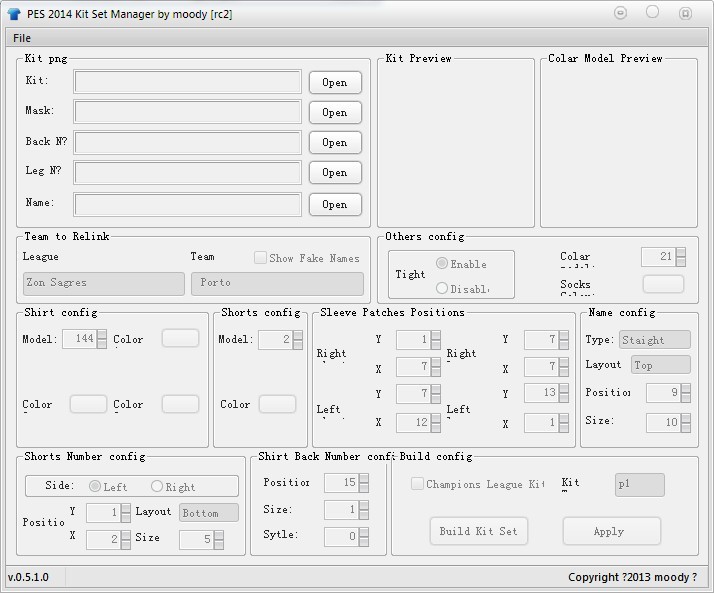714x593 pixels.
Task: Open the Team dropdown showing Porto
Action: pos(277,283)
